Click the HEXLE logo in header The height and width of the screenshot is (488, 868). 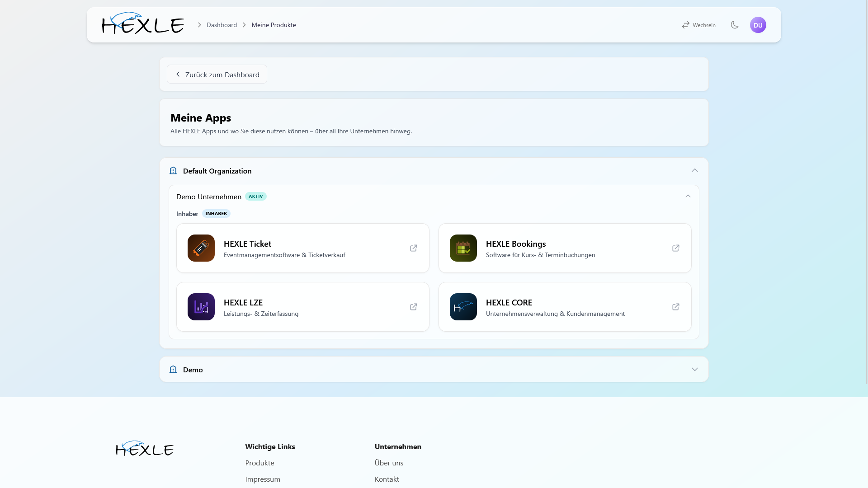click(143, 23)
